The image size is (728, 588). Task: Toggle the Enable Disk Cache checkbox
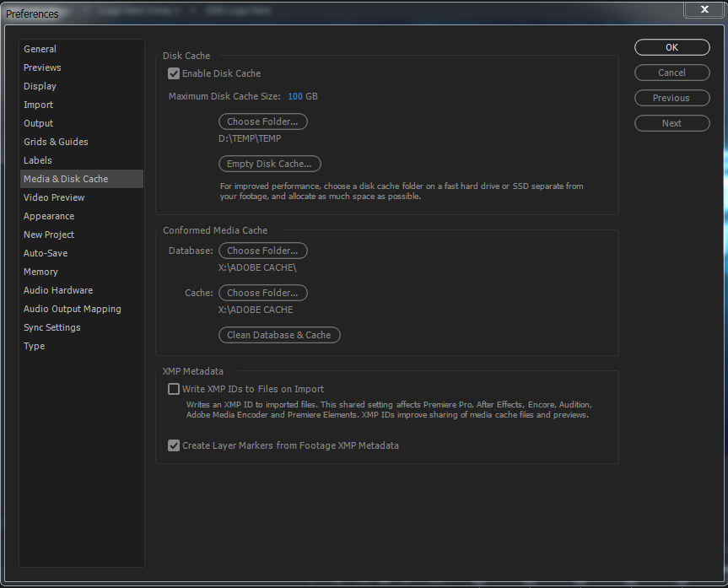pos(174,73)
